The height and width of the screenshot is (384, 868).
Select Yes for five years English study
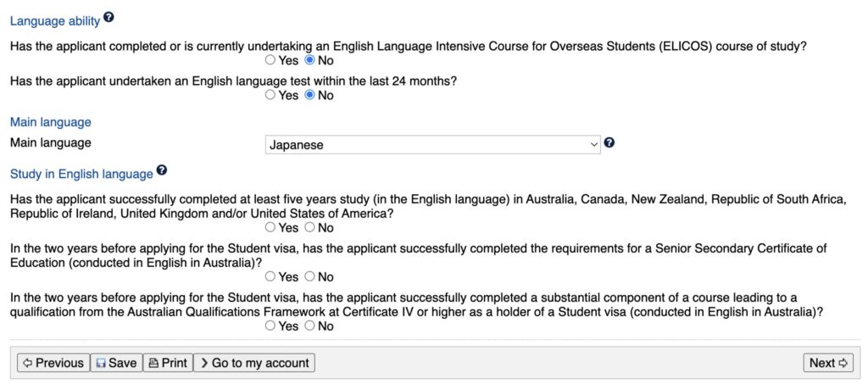coord(270,227)
